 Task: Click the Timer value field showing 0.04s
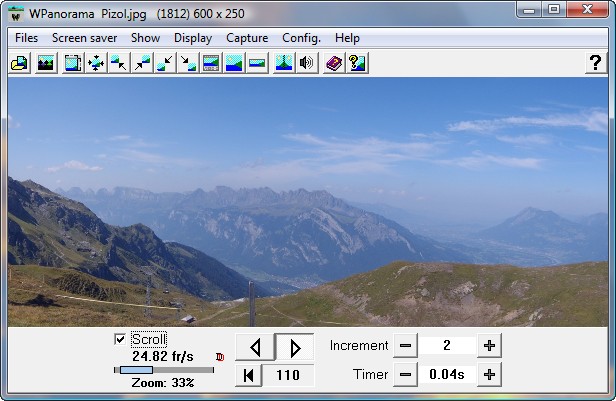(x=447, y=375)
